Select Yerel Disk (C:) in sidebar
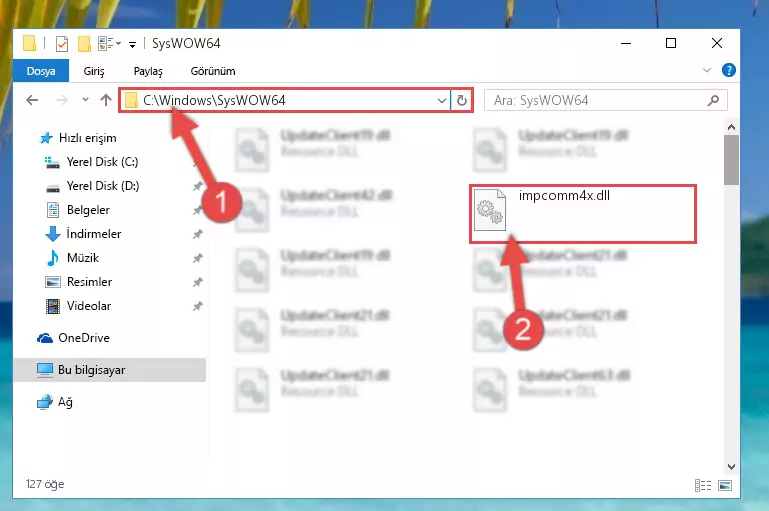Screen dimensions: 769x511 [x=103, y=162]
